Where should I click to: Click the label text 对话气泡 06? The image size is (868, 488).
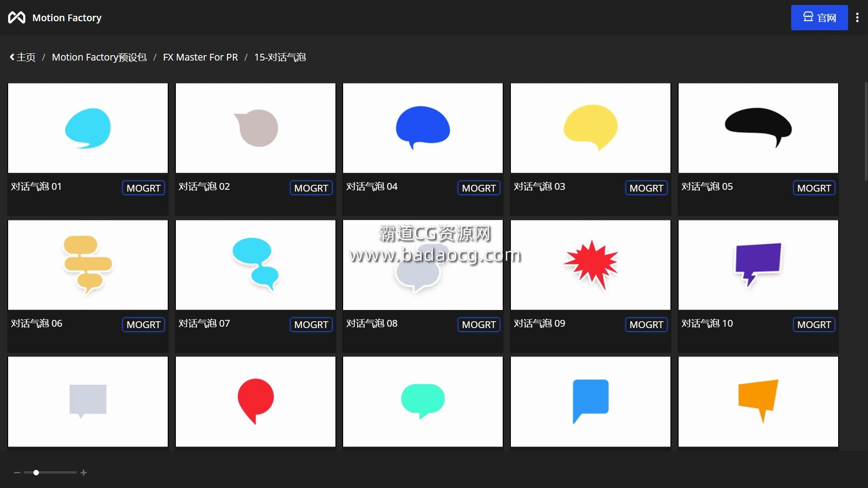37,324
